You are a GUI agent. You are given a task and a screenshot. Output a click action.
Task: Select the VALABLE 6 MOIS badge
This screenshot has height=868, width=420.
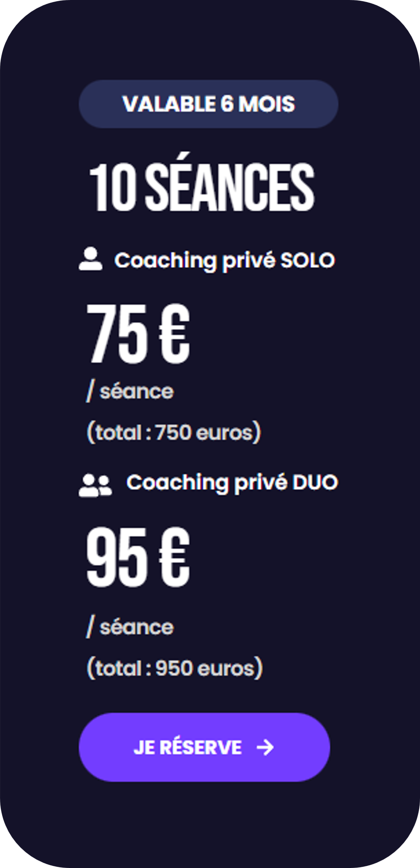click(208, 104)
